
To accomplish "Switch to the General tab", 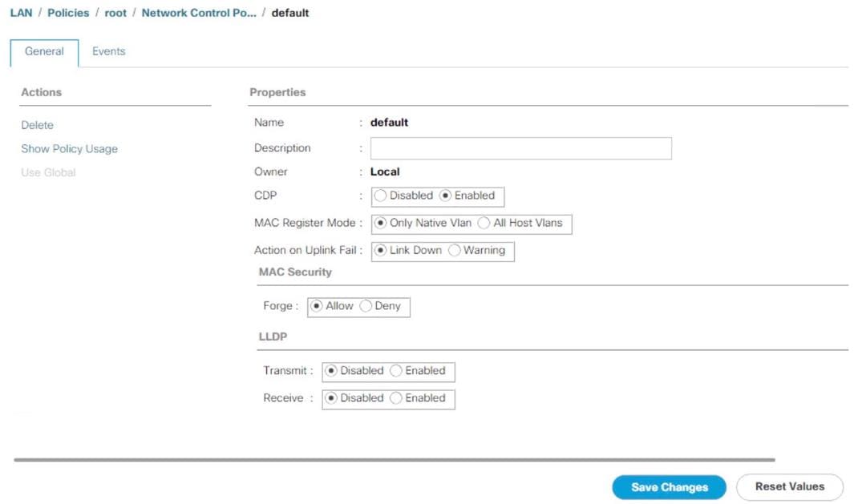I will coord(44,52).
